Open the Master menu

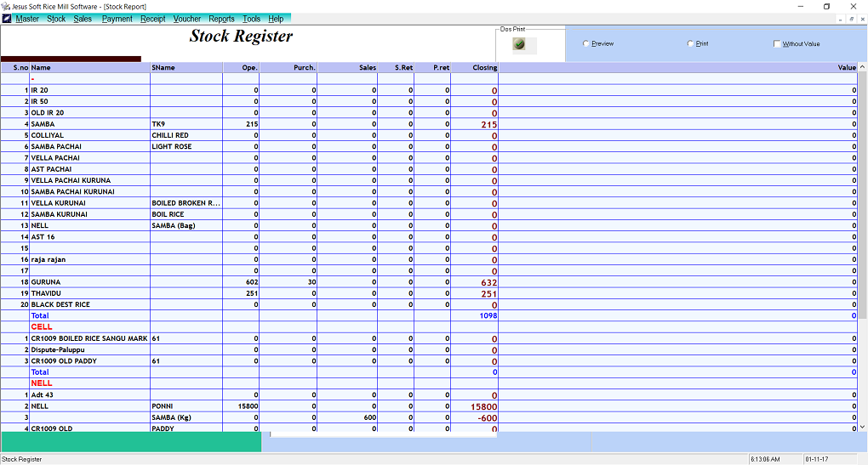[x=27, y=19]
